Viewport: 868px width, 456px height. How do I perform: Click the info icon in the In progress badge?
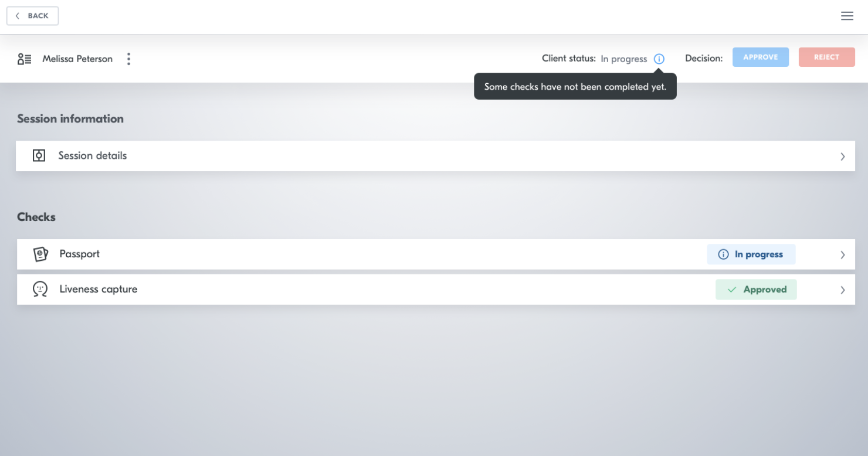[x=723, y=254]
